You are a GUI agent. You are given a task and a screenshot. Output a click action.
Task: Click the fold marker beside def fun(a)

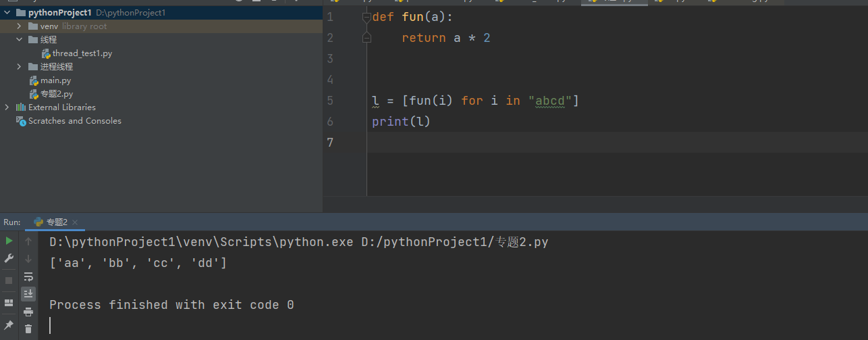(x=367, y=17)
